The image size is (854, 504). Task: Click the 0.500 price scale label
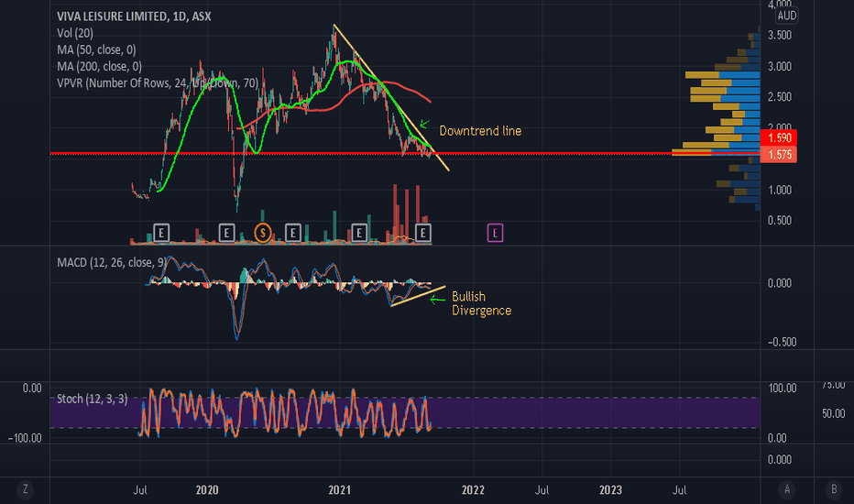pyautogui.click(x=780, y=220)
